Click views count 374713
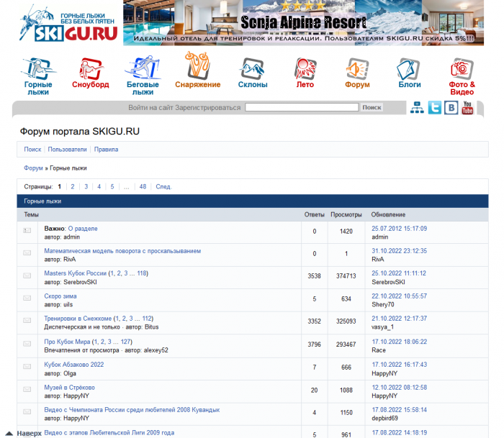 click(346, 276)
